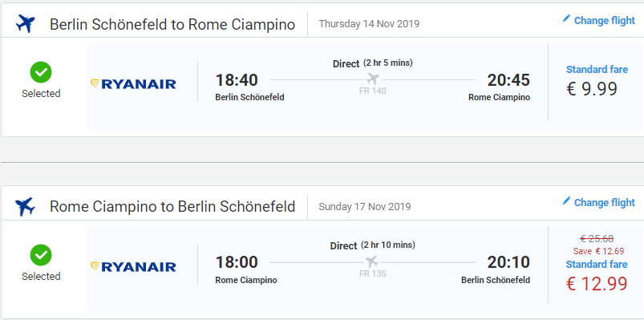
Task: Click the airplane icon beside Rome to Berlin heading
Action: point(25,207)
